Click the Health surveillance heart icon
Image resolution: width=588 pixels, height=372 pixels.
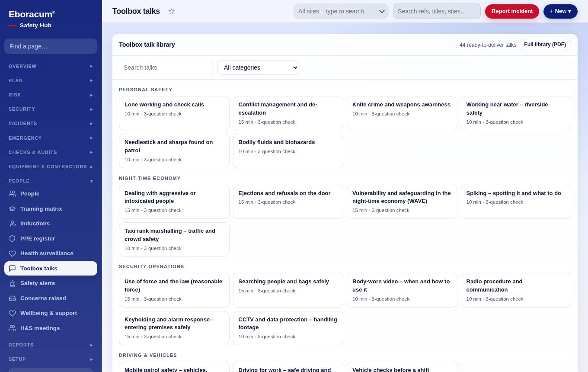click(12, 253)
